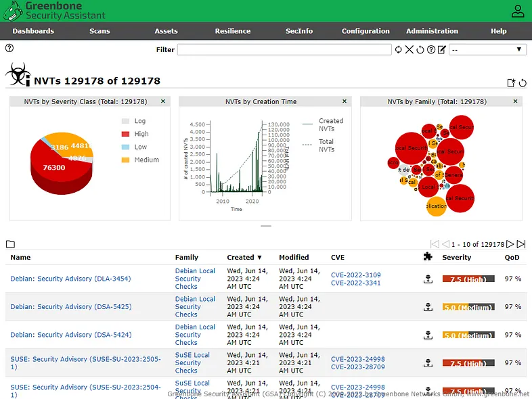The width and height of the screenshot is (532, 399).
Task: Click severity bar 5.0 Medium for DSA-5425
Action: point(468,307)
